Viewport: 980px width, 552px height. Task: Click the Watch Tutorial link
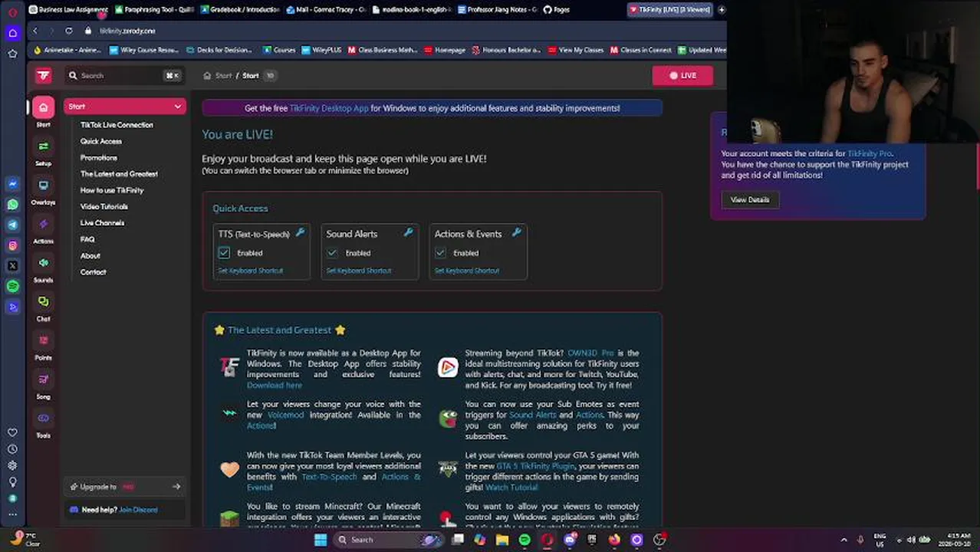point(511,488)
